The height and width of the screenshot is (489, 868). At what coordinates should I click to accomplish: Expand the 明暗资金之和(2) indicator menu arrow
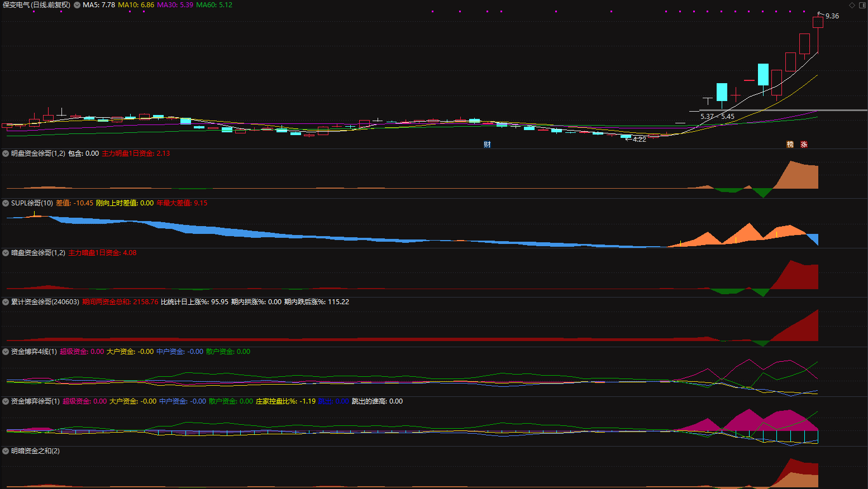tap(6, 451)
